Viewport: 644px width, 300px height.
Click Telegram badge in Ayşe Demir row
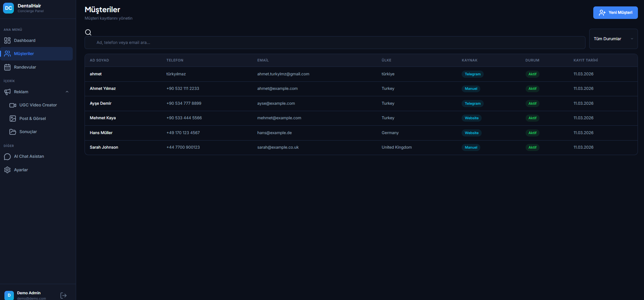click(x=473, y=104)
